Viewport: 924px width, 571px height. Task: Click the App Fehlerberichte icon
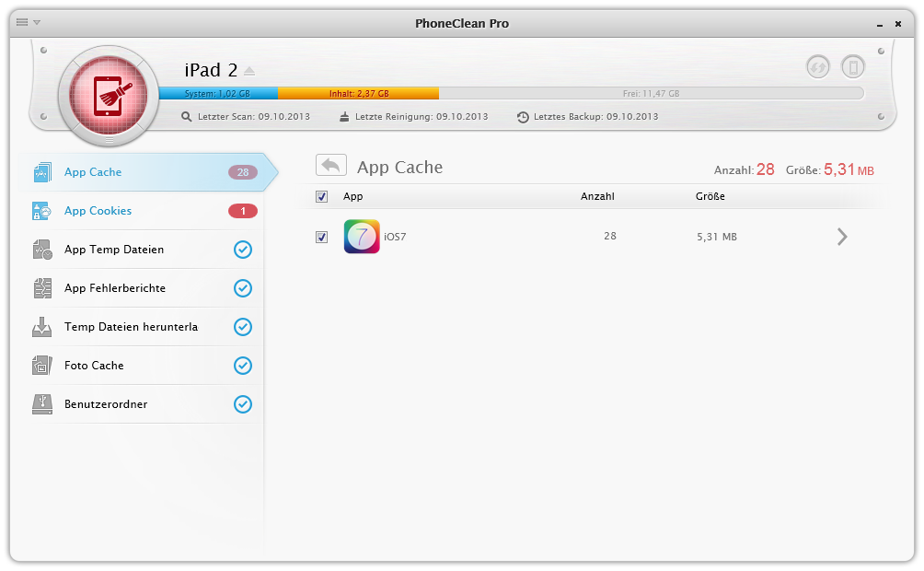[x=41, y=288]
